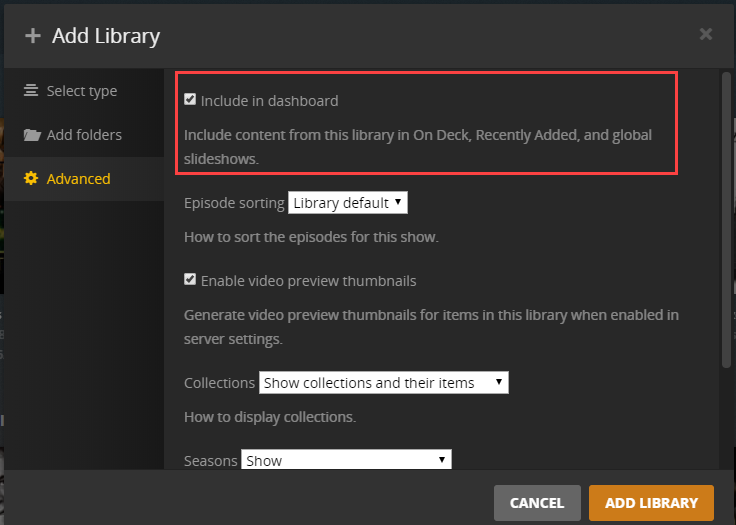Click the Add Library button
The image size is (736, 525).
tap(650, 503)
